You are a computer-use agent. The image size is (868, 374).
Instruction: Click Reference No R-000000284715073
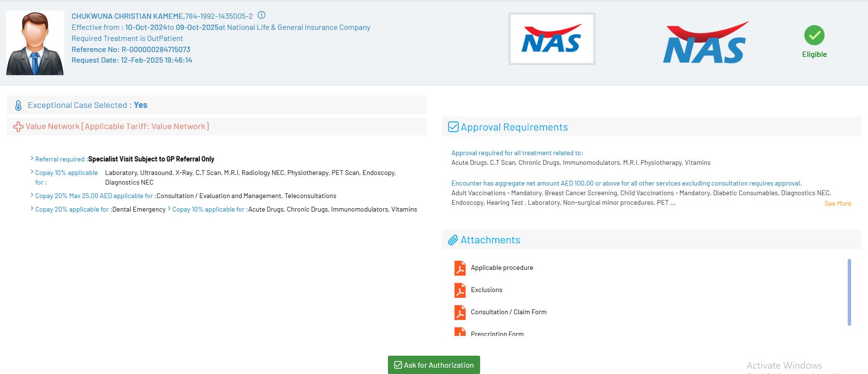131,50
